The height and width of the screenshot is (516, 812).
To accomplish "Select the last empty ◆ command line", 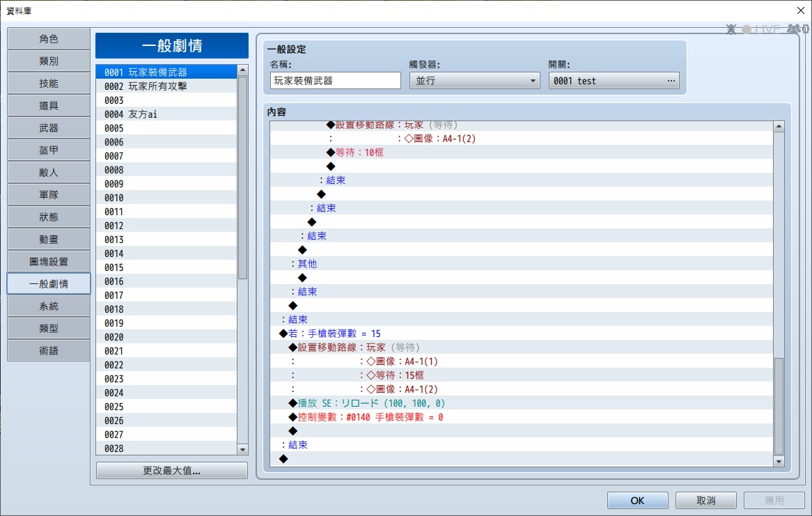I will coord(522,459).
